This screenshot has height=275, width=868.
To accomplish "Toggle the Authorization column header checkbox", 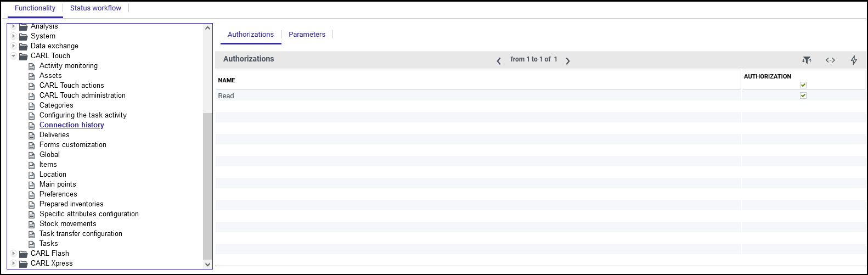I will [x=803, y=85].
